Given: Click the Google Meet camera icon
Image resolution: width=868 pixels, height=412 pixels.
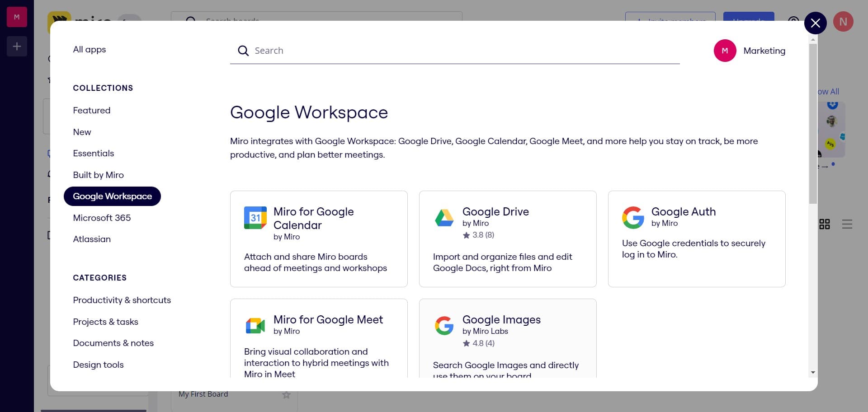Looking at the screenshot, I should pos(255,326).
